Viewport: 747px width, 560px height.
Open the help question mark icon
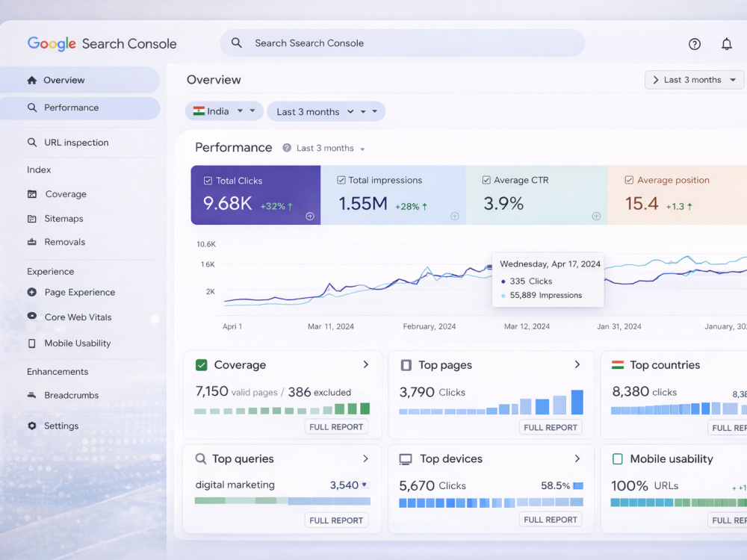coord(694,44)
